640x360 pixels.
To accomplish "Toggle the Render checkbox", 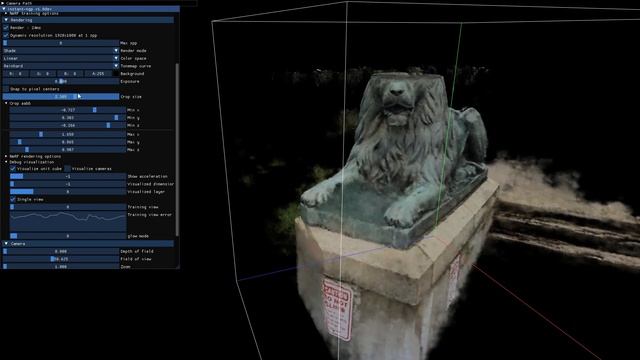I will tap(6, 28).
